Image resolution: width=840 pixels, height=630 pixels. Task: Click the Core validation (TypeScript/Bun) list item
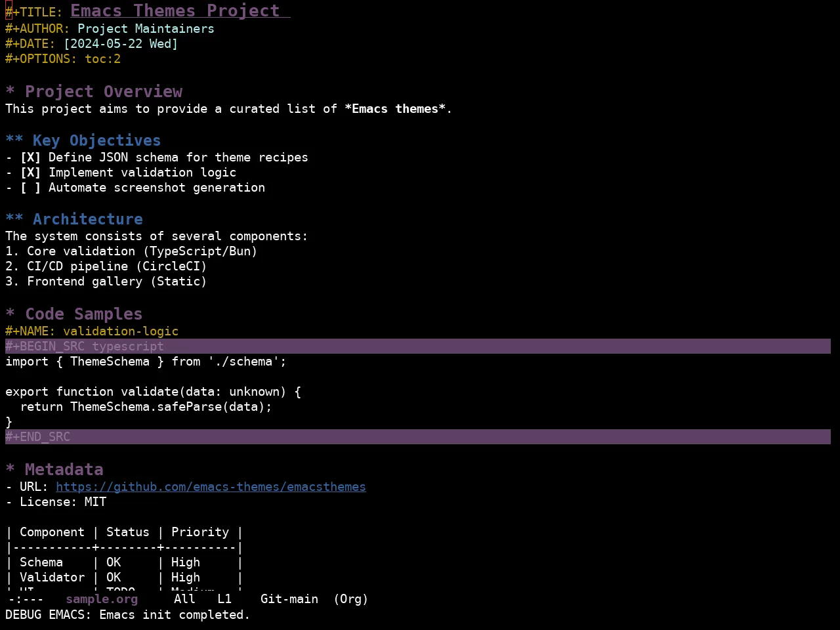pos(131,251)
